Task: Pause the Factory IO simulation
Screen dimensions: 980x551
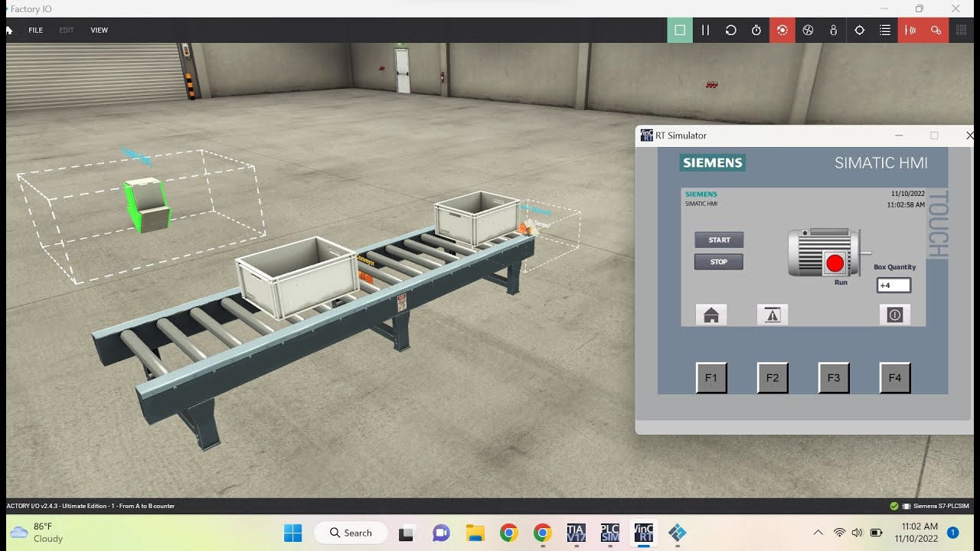Action: 706,30
